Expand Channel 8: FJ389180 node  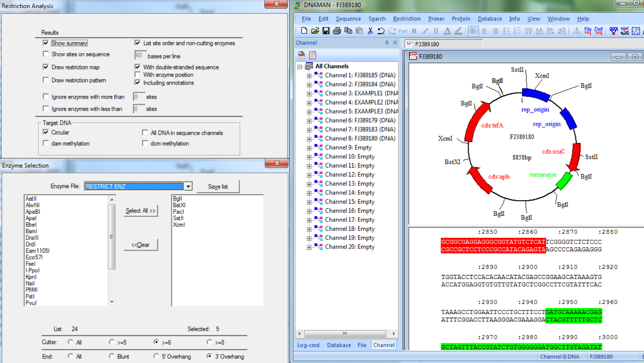click(309, 138)
